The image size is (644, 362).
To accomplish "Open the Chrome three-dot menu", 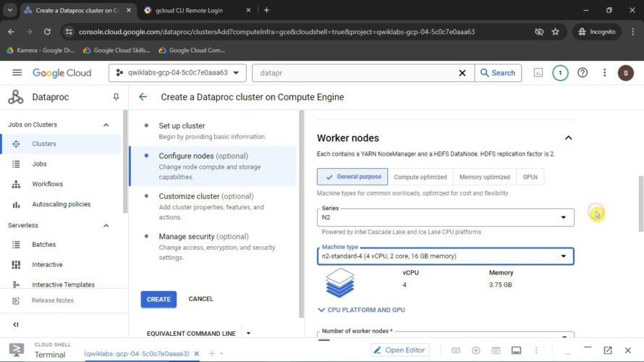I will click(632, 32).
